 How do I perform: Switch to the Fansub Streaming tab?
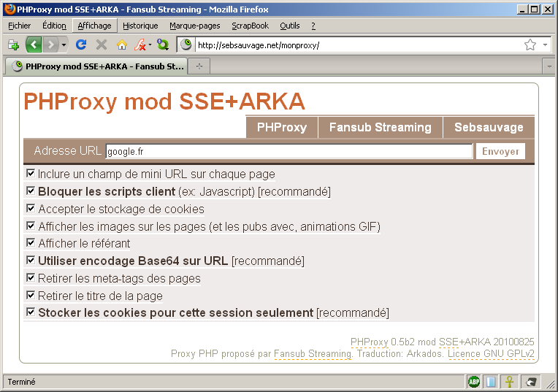coord(380,127)
